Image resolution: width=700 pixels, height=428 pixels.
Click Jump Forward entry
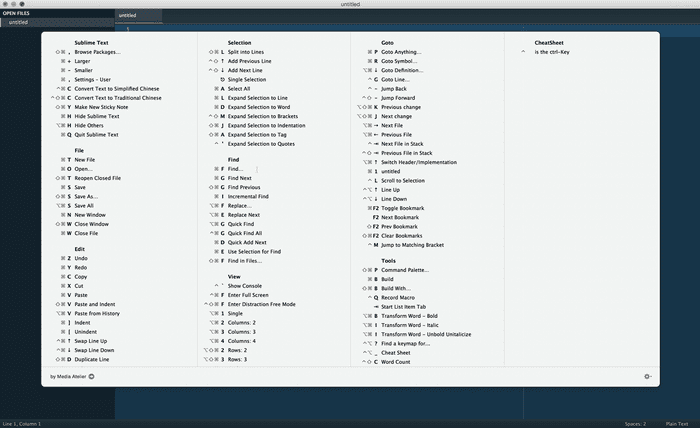398,98
